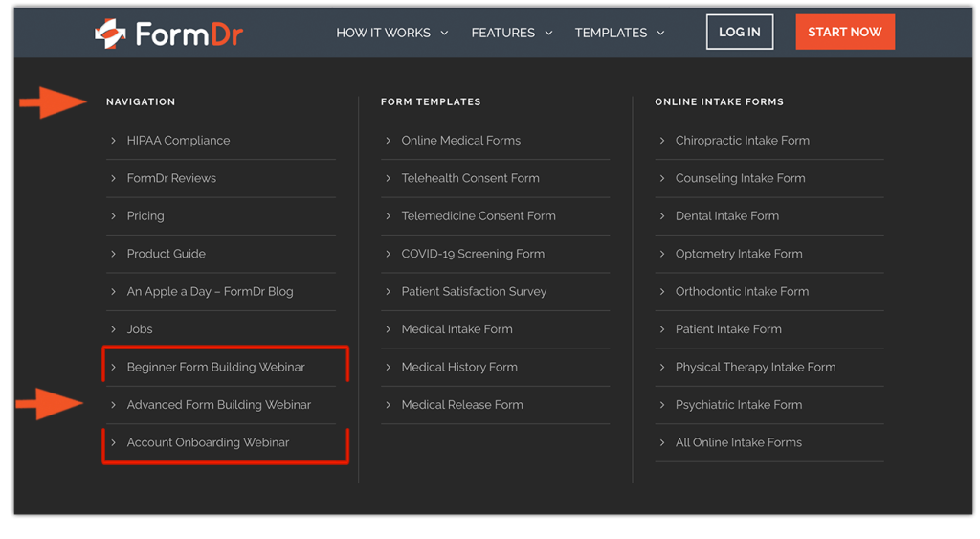Open the Online Medical Forms template
This screenshot has width=980, height=539.
pos(460,141)
